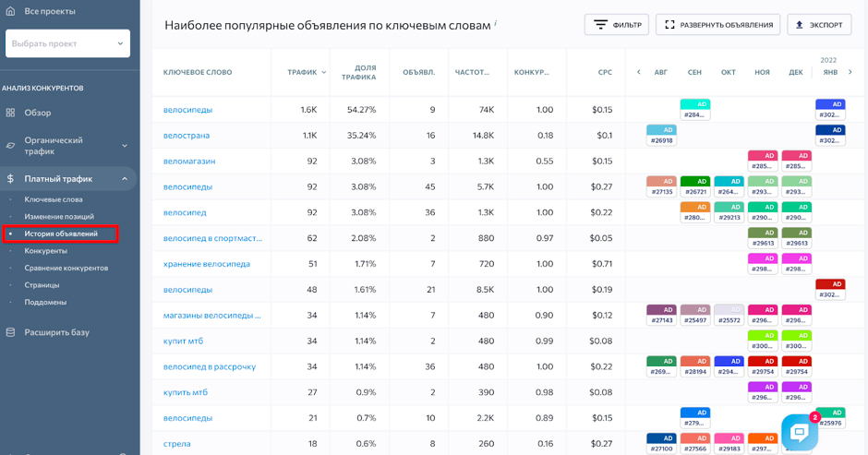868x455 pixels.
Task: Open the pink AD badge #29183
Action: pyautogui.click(x=729, y=443)
